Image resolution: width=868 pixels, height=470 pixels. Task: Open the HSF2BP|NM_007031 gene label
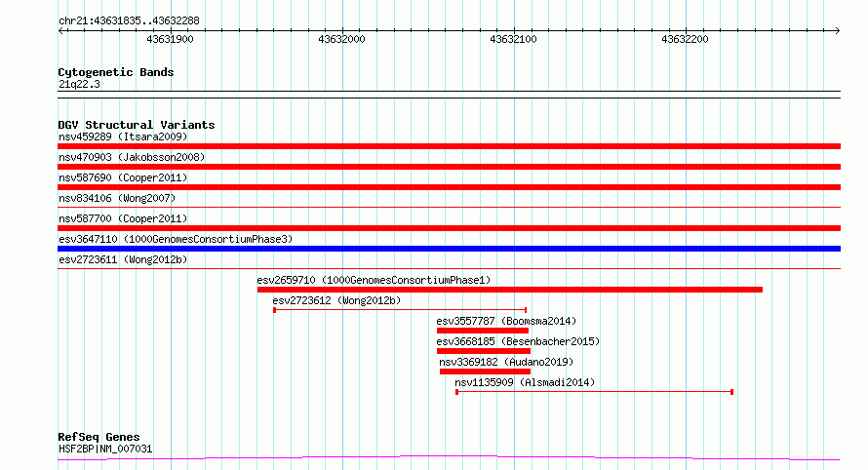(x=105, y=449)
